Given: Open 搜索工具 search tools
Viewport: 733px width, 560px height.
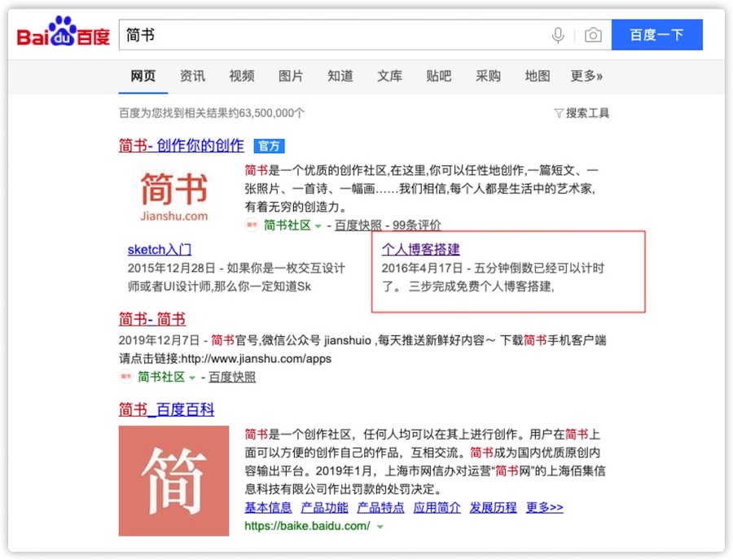Looking at the screenshot, I should click(x=587, y=113).
